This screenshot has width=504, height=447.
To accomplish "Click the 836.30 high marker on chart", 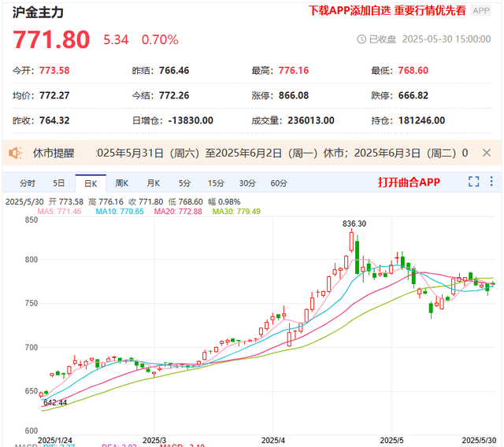I will coord(354,223).
